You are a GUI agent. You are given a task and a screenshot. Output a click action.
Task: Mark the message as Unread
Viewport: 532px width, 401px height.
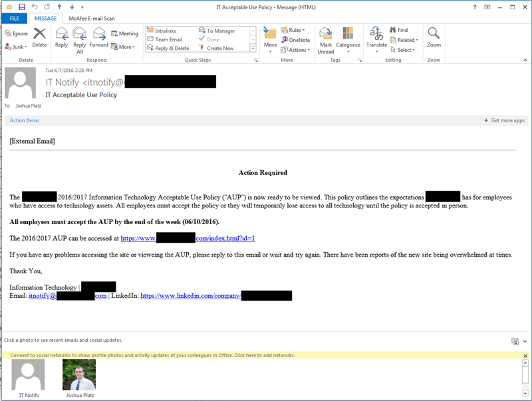point(325,39)
